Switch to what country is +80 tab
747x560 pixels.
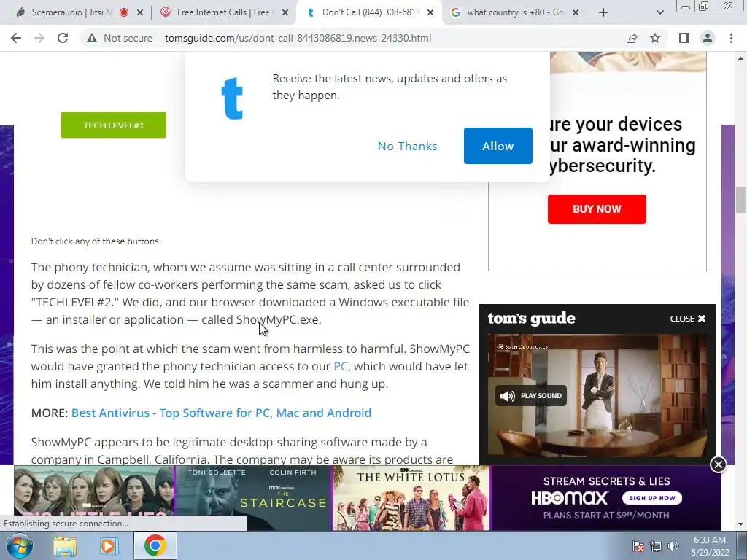point(515,12)
